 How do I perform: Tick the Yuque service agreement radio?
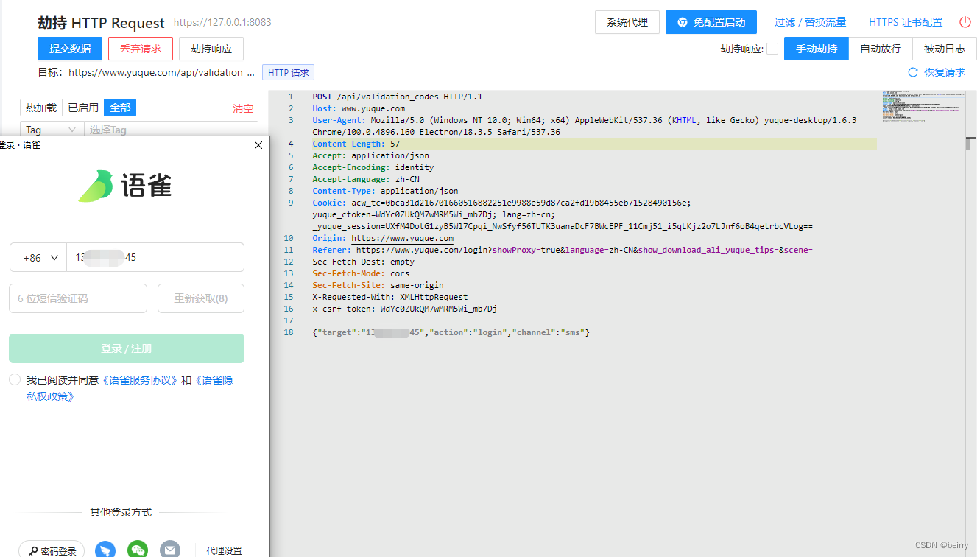(x=15, y=379)
